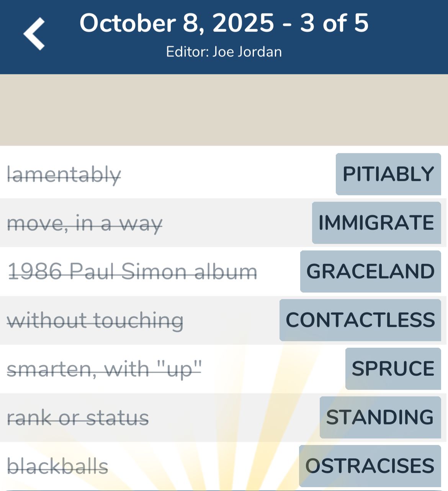Tap the 'smarten, with "up"' clue

point(104,369)
